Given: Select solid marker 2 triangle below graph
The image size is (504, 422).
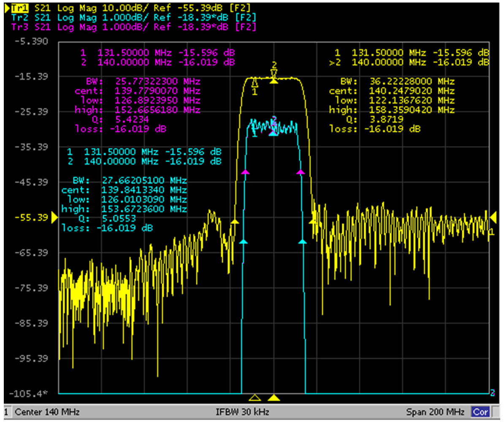Looking at the screenshot, I should (x=274, y=398).
